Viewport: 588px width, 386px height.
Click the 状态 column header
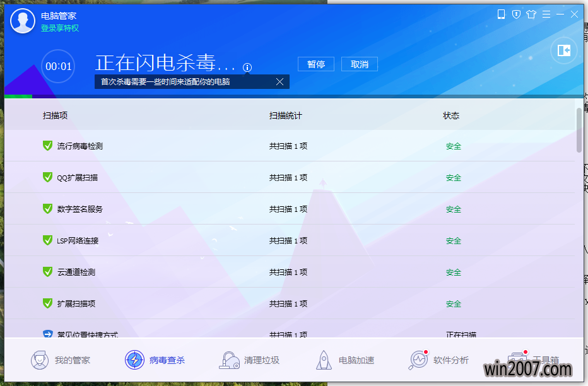pos(451,115)
